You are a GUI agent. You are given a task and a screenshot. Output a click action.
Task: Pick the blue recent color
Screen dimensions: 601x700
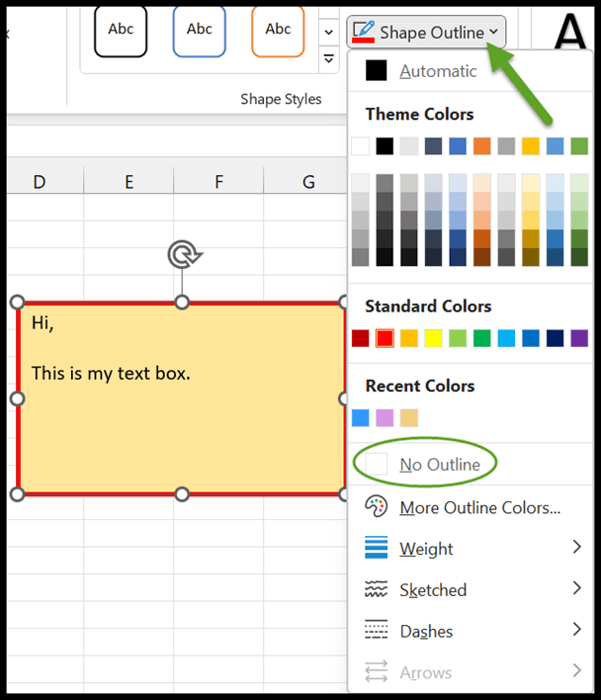click(360, 418)
